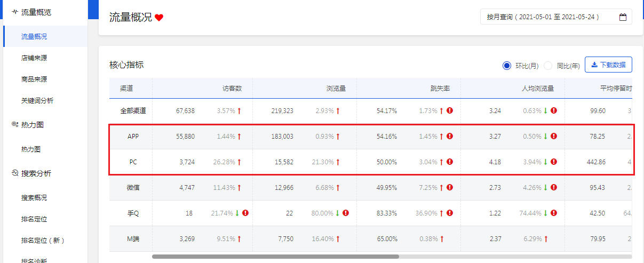Click the 微信 row label
The image size is (644, 263).
click(x=133, y=188)
